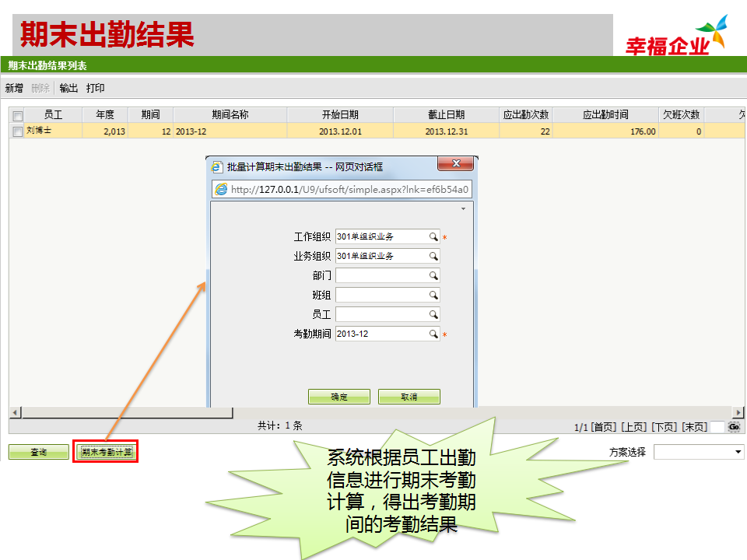Click the 部门 field search icon
Screen dimensions: 747x560
pyautogui.click(x=433, y=275)
